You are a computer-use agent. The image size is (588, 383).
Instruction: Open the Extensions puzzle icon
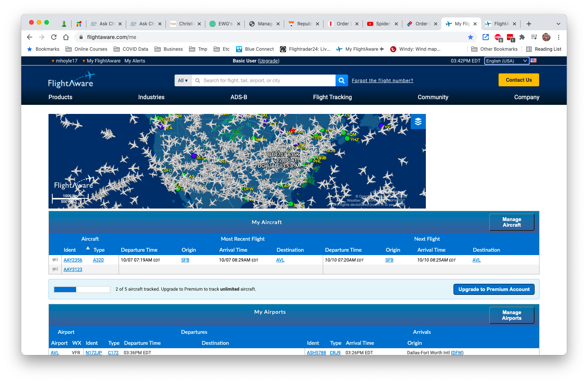(522, 37)
